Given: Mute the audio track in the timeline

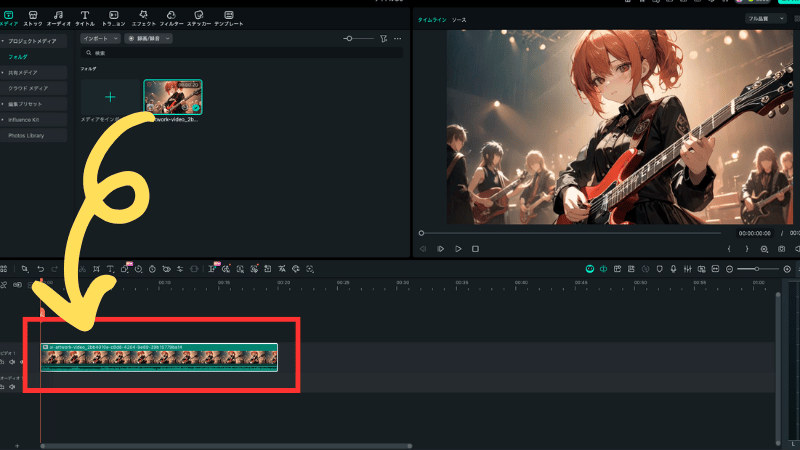Looking at the screenshot, I should [x=12, y=386].
